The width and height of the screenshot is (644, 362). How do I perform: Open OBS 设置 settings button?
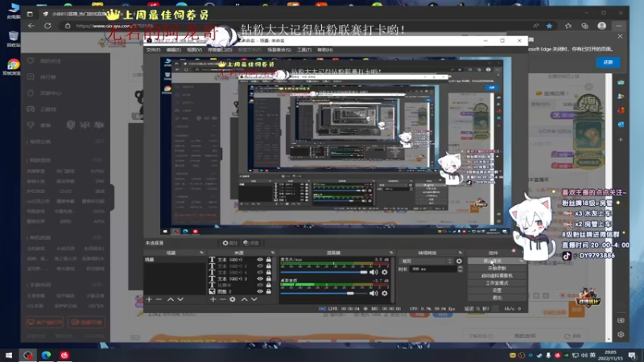point(497,290)
